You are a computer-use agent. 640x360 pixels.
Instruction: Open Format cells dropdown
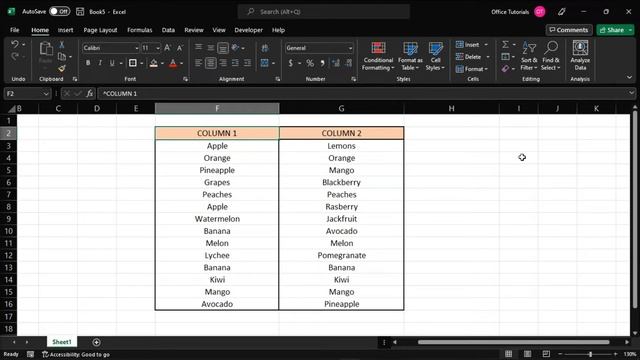(x=472, y=69)
